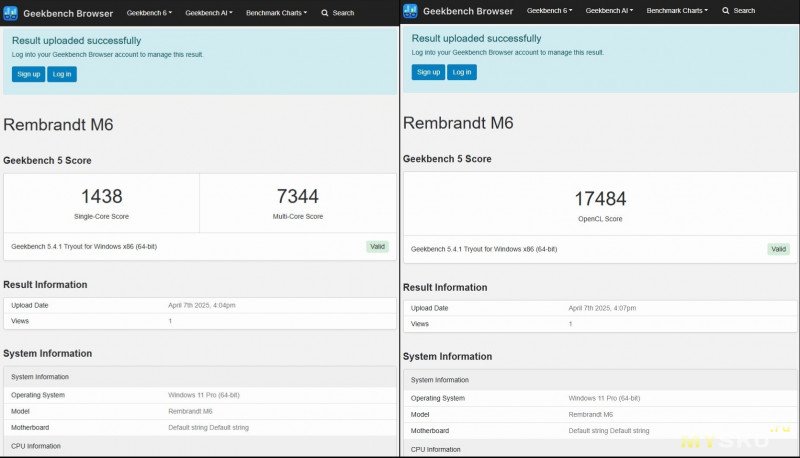This screenshot has height=458, width=800.
Task: Select the 7344 Multi-Core Score value
Action: 298,197
